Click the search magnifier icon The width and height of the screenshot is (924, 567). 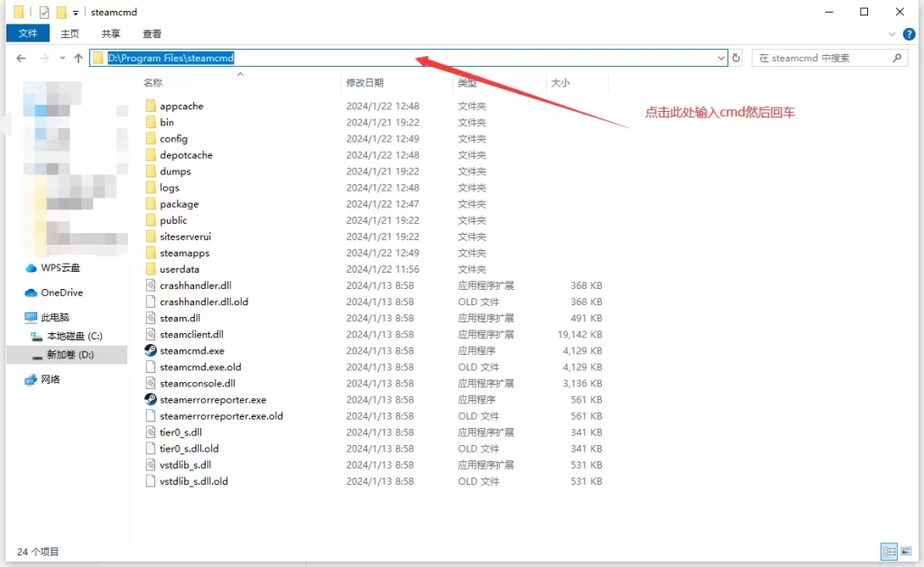897,58
